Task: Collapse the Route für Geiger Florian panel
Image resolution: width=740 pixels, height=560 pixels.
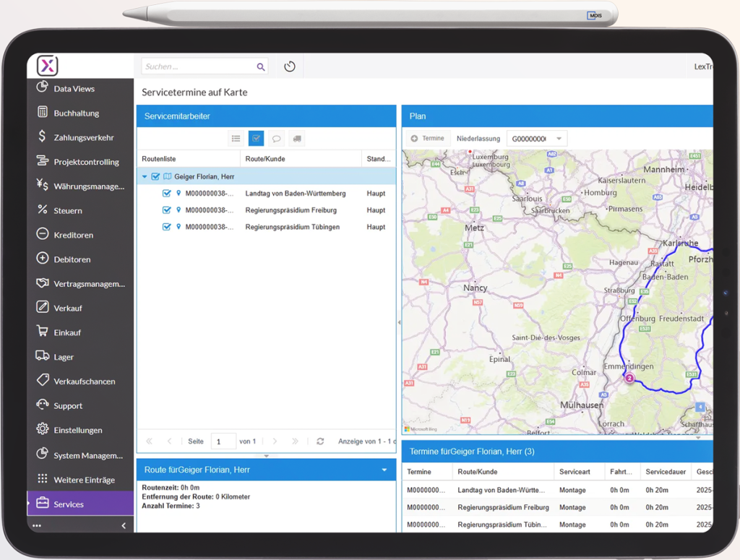Action: pos(384,470)
